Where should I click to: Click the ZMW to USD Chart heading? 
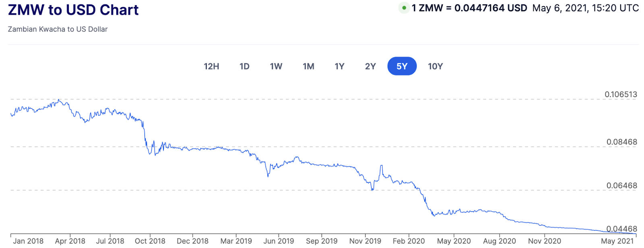73,10
